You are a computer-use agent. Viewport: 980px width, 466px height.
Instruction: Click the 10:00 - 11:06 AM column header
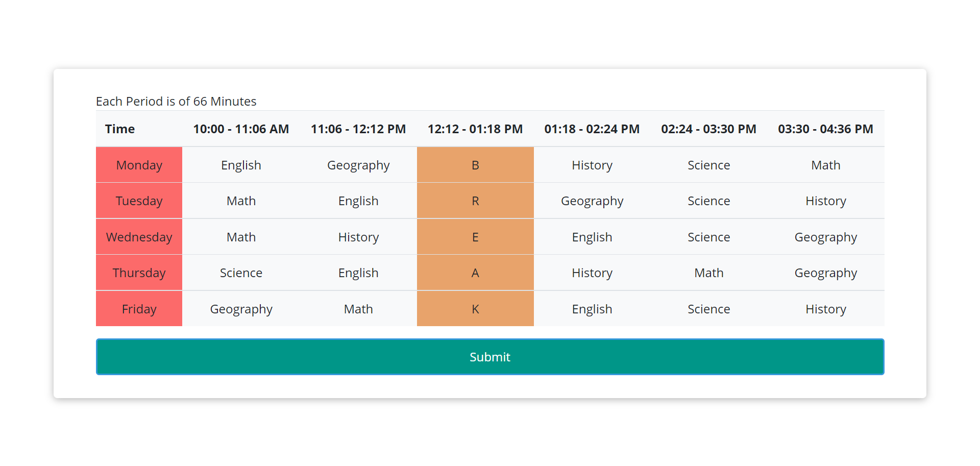tap(241, 129)
